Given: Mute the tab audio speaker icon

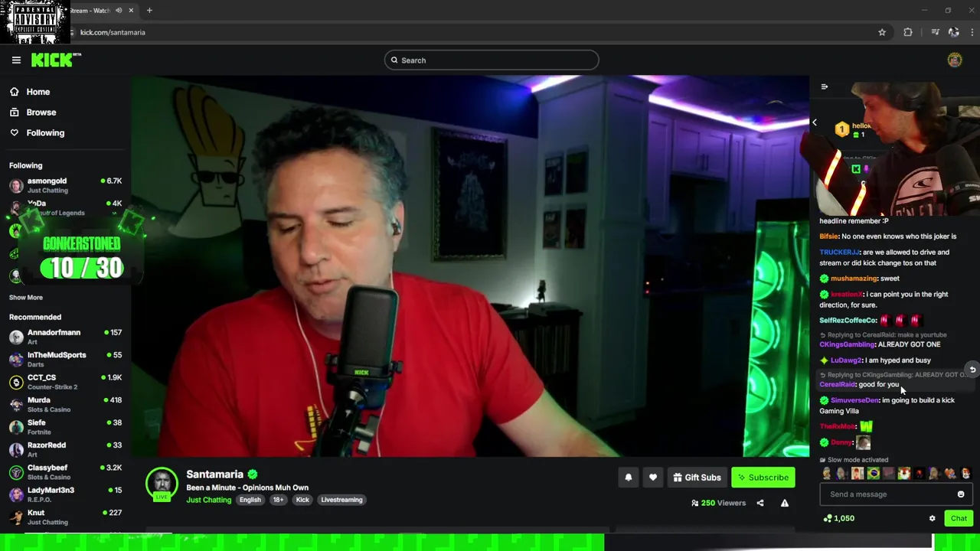Looking at the screenshot, I should coord(119,11).
